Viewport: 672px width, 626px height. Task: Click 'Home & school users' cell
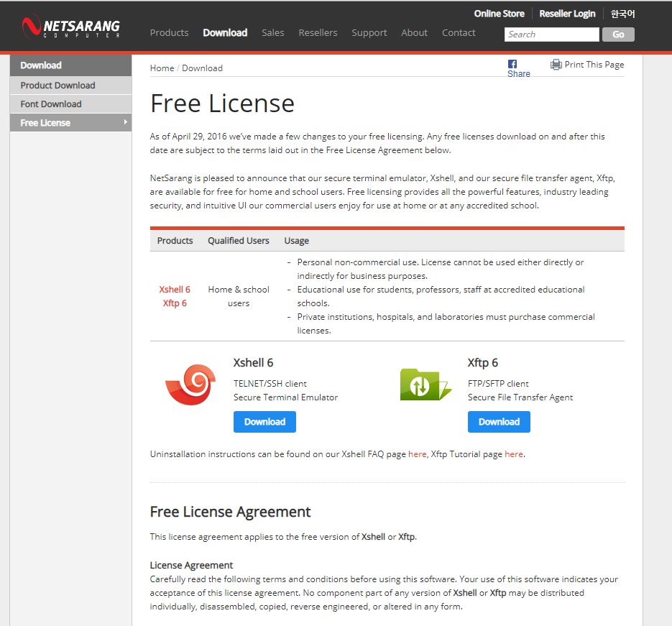pyautogui.click(x=239, y=296)
